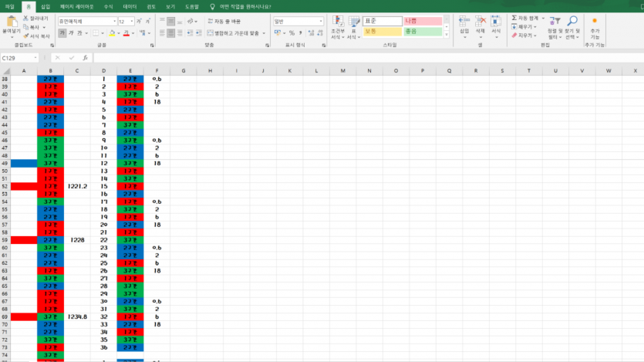Open the Help (도움말) tab

[191, 7]
